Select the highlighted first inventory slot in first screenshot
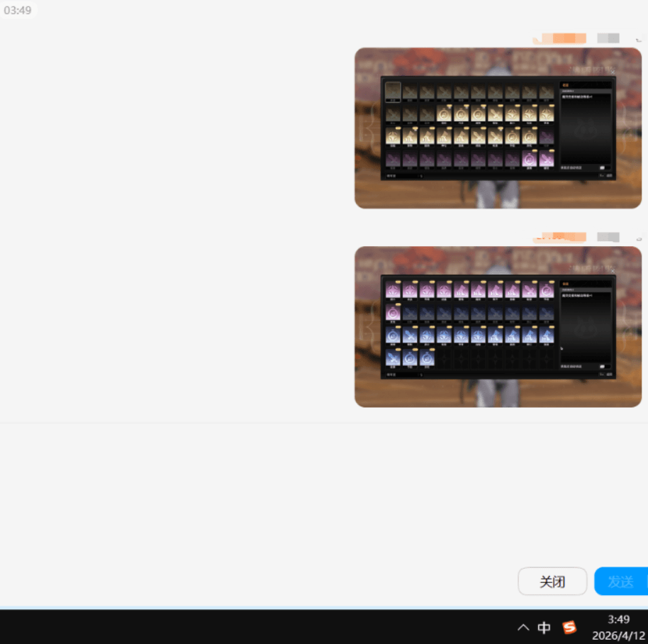 click(x=393, y=92)
